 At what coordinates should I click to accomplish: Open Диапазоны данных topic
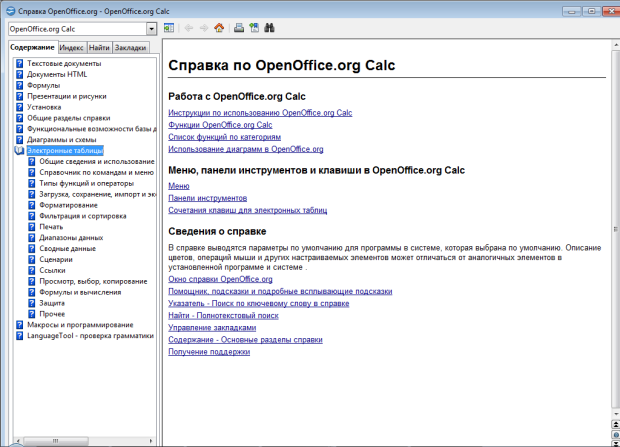[x=71, y=238]
